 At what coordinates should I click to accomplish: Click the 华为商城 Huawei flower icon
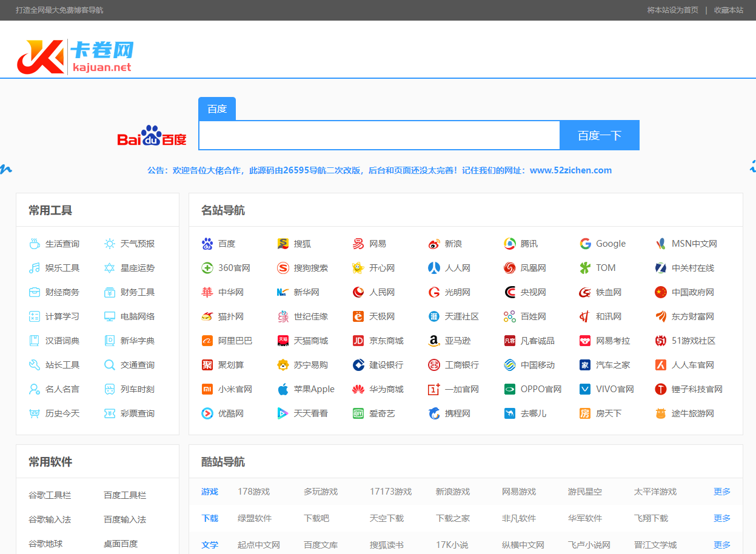(358, 389)
